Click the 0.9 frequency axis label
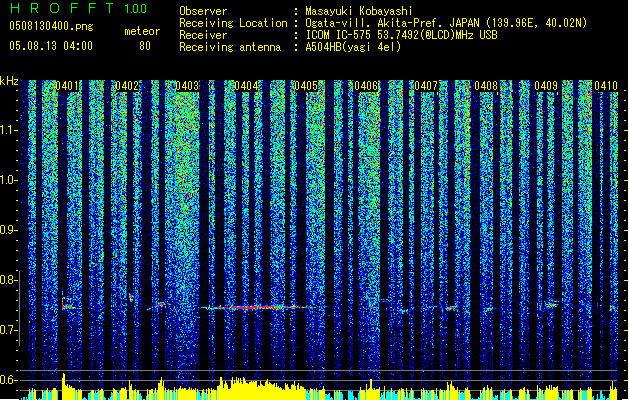The height and width of the screenshot is (400, 629). click(9, 230)
